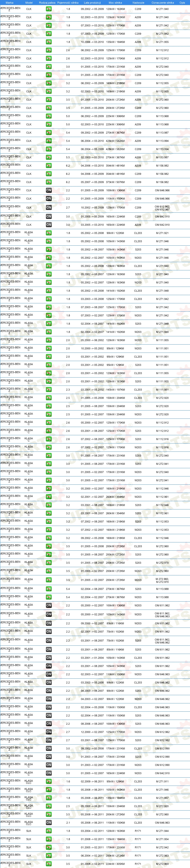Click the Rodzaj paliwa column header

click(x=47, y=2)
